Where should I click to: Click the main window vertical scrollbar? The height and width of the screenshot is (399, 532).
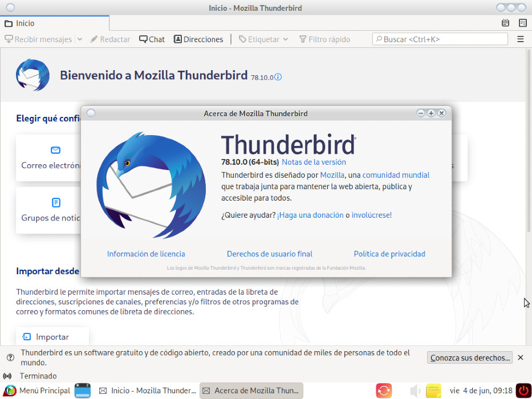[528, 197]
